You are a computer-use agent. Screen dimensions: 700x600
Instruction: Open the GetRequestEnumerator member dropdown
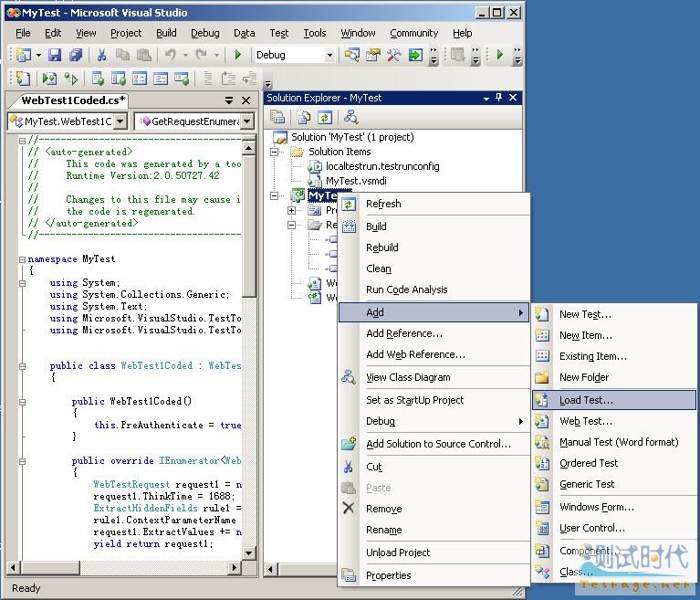pos(246,121)
